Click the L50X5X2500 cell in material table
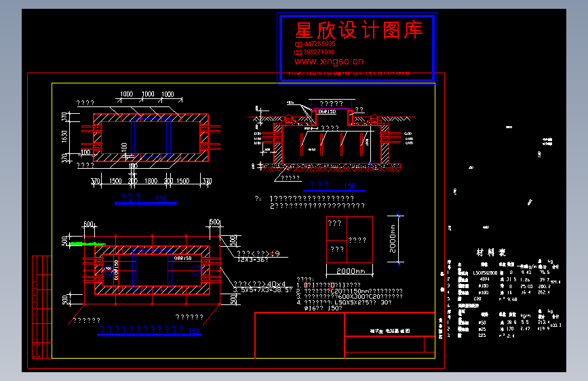 (485, 273)
